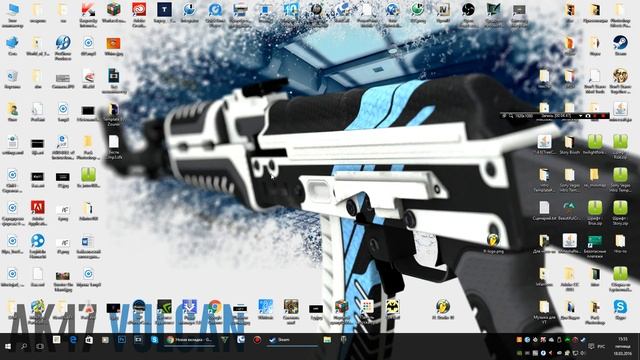Viewport: 640px width, 360px height.
Task: Click the РУС language indicator
Action: pyautogui.click(x=601, y=347)
